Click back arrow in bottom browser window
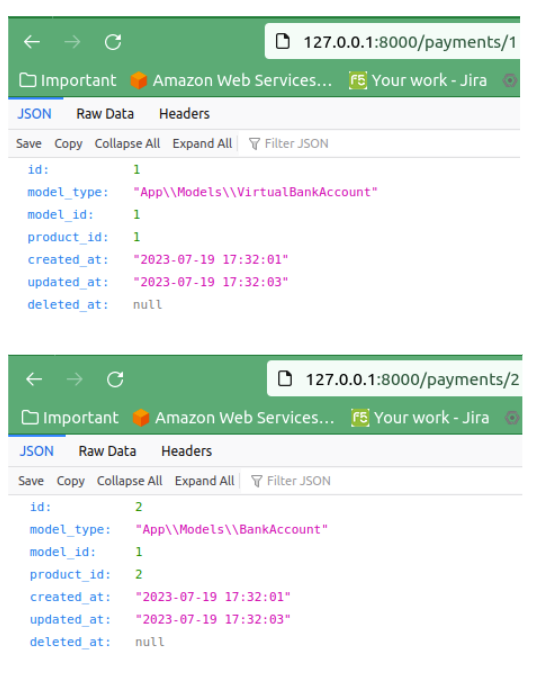Screen dimensions: 555x679 click(x=34, y=379)
